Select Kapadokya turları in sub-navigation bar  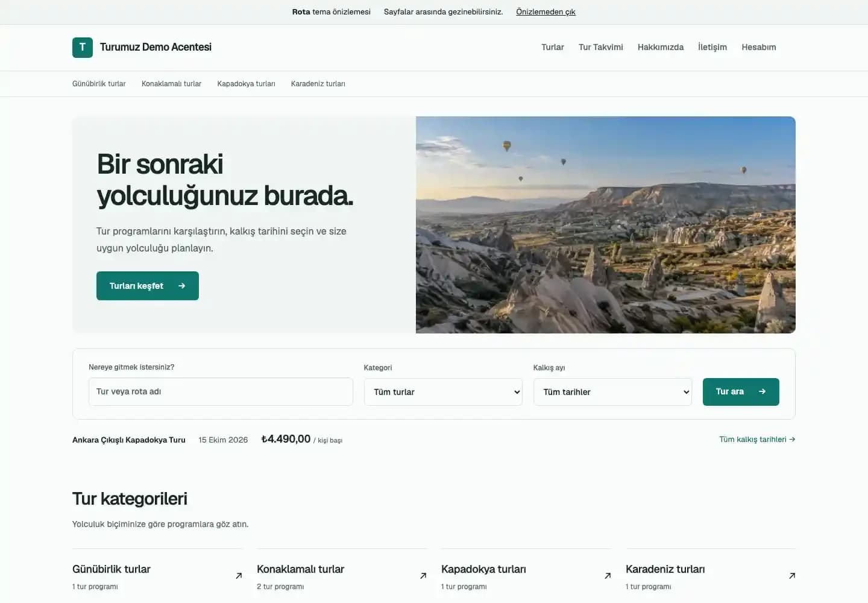pyautogui.click(x=246, y=84)
